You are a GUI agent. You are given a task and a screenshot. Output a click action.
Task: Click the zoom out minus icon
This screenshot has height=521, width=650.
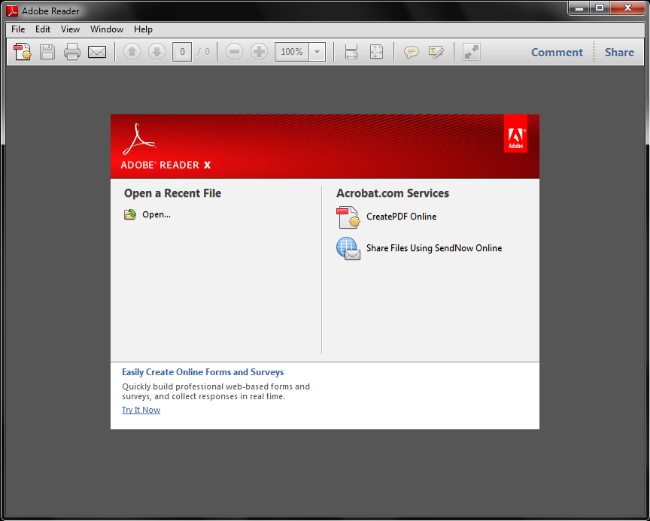click(234, 52)
